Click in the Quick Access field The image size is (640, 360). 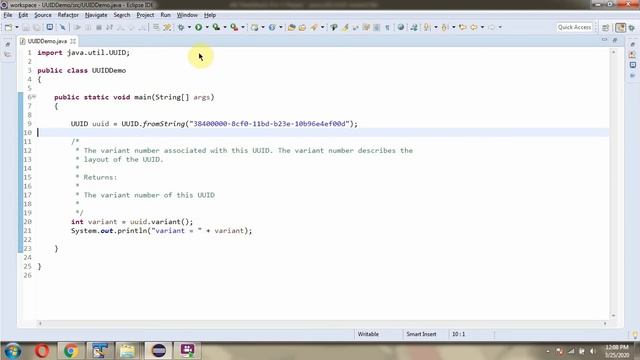pos(574,27)
